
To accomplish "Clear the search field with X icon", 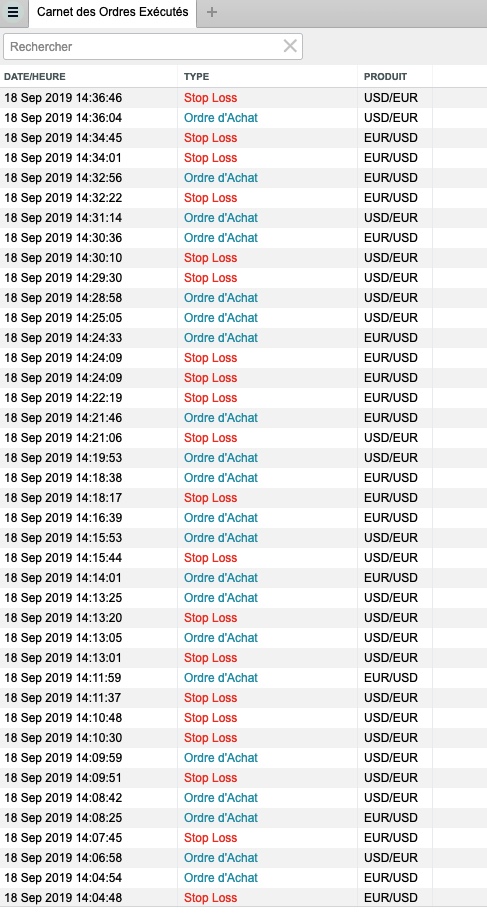I will coord(290,46).
